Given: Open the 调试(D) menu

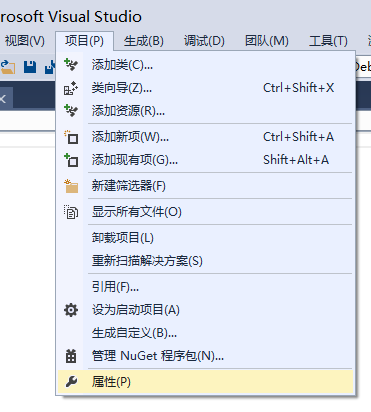Looking at the screenshot, I should pos(204,41).
